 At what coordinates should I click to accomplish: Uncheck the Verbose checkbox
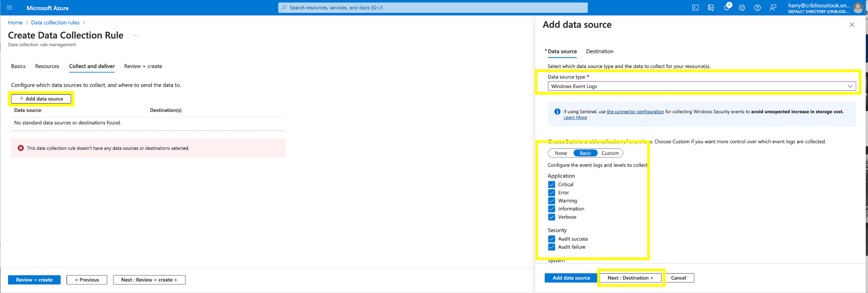(x=551, y=217)
